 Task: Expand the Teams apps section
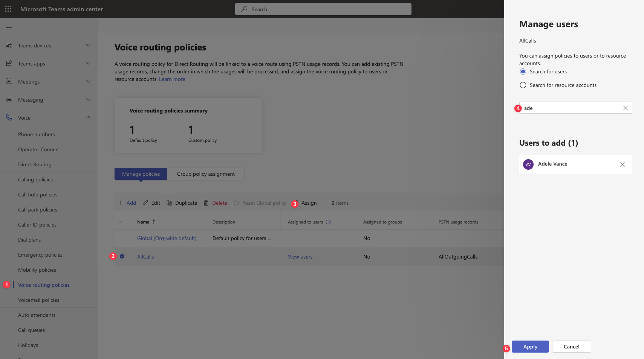(x=88, y=63)
